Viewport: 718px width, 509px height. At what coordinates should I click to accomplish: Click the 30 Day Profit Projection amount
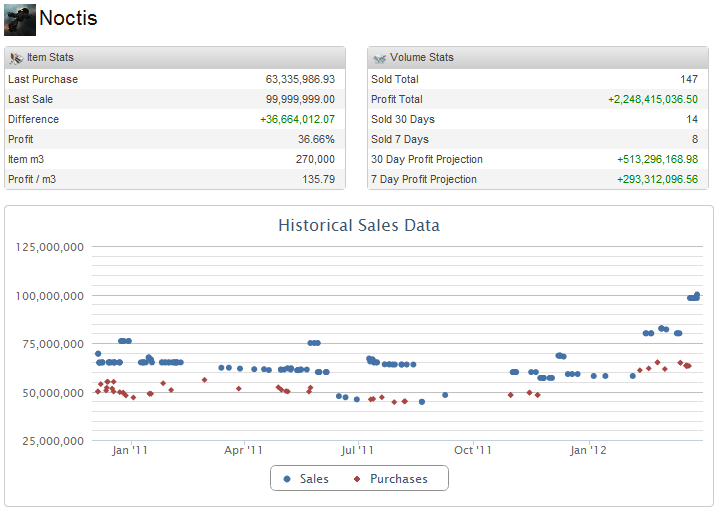coord(657,159)
